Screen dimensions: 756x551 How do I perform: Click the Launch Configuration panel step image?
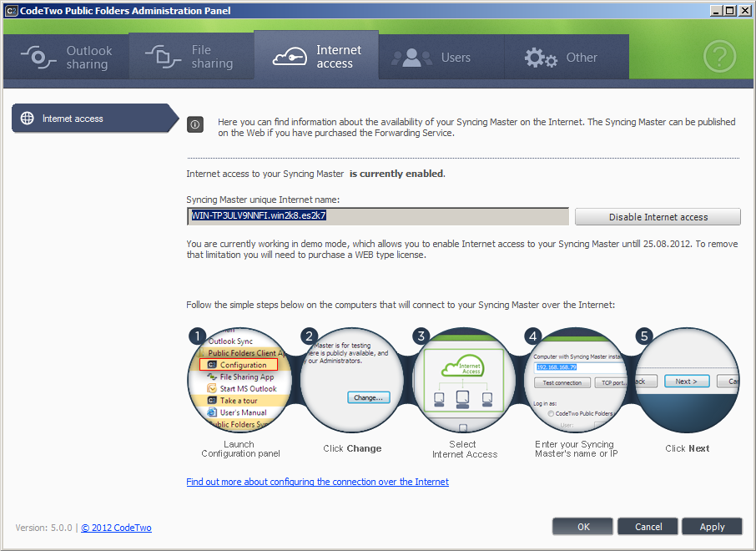tap(239, 380)
